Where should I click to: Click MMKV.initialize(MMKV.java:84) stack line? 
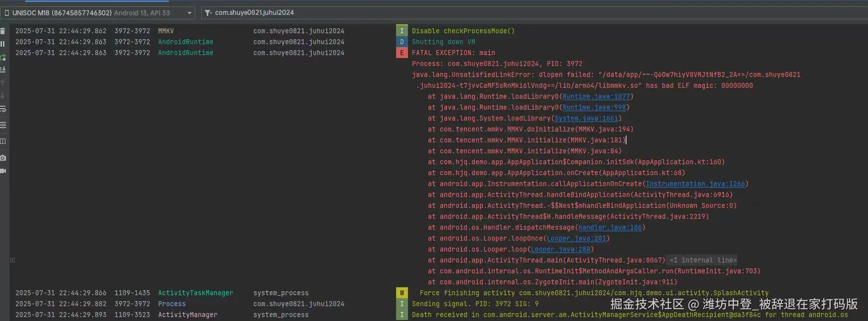point(524,151)
